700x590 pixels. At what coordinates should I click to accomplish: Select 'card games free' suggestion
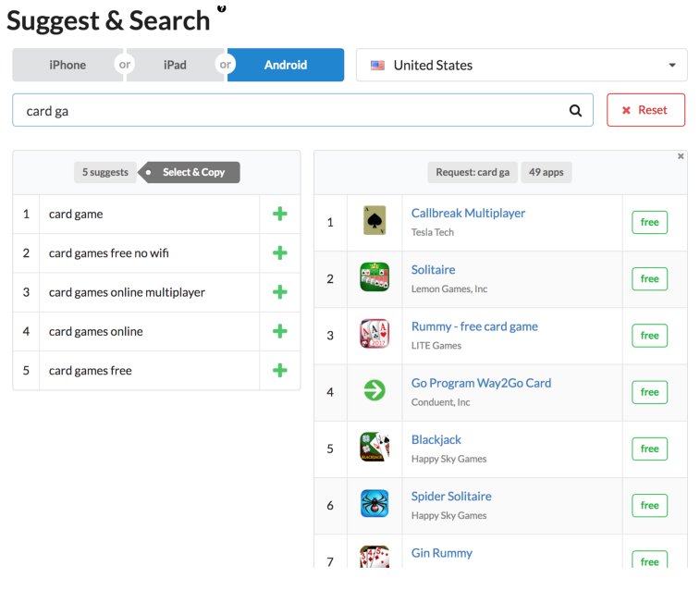coord(91,371)
